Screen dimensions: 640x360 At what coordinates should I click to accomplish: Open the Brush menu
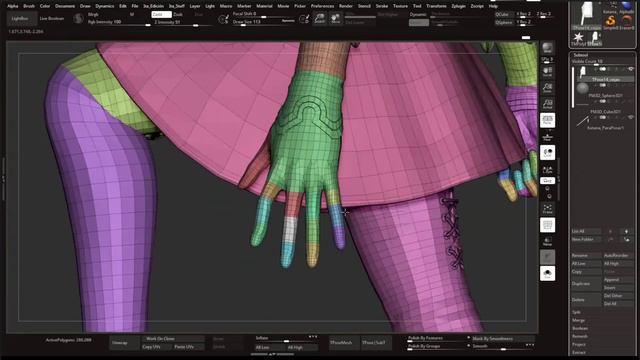pyautogui.click(x=29, y=6)
